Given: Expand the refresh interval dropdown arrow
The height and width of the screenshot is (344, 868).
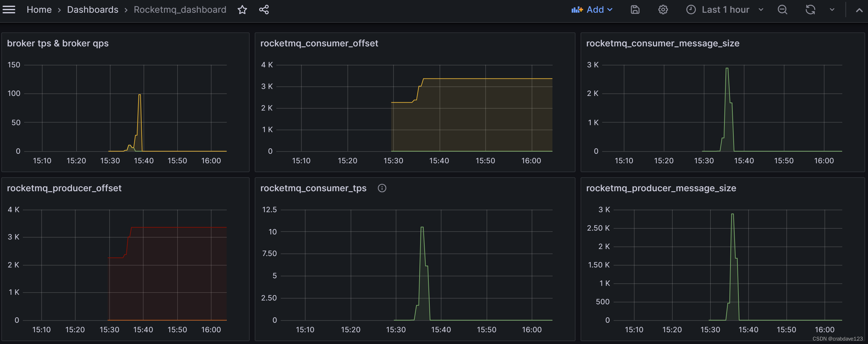Looking at the screenshot, I should tap(832, 10).
